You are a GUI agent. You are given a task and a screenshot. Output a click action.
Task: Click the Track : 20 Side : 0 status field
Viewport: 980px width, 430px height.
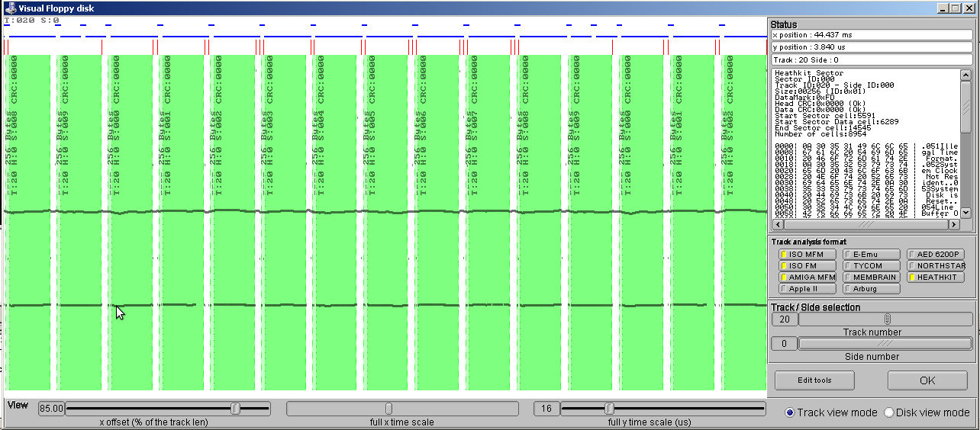872,59
